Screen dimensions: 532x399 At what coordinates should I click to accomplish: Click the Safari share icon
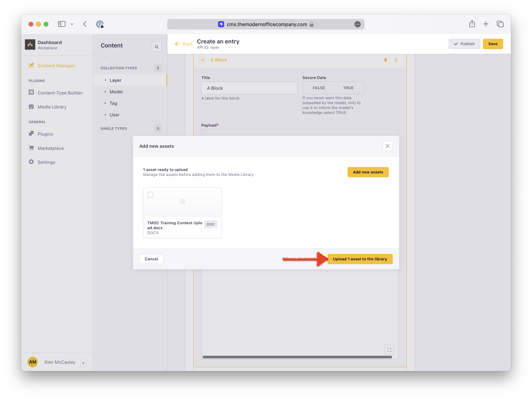pyautogui.click(x=472, y=24)
